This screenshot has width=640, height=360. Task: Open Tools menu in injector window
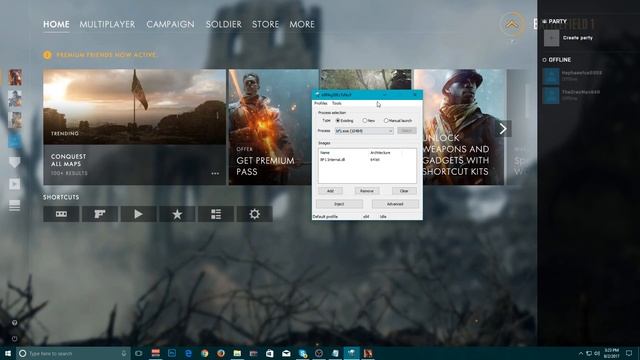pos(337,103)
